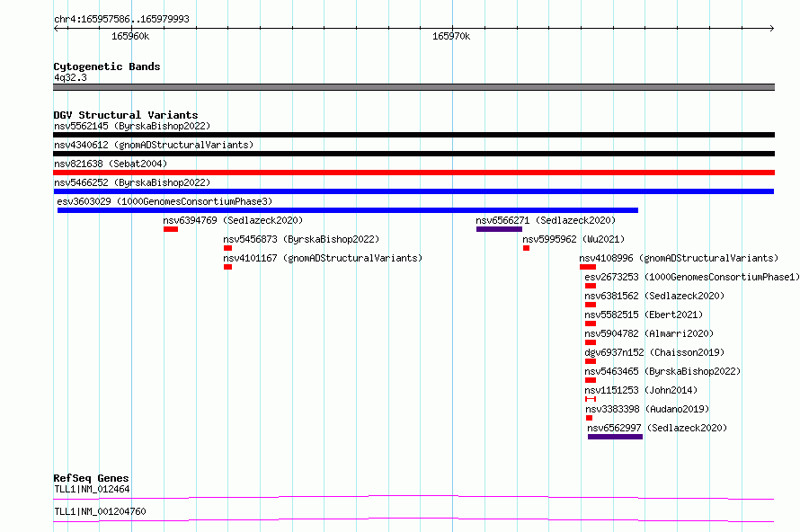Click the red nsv5904782 (Almarri2020) block
The height and width of the screenshot is (532, 800).
[x=591, y=342]
